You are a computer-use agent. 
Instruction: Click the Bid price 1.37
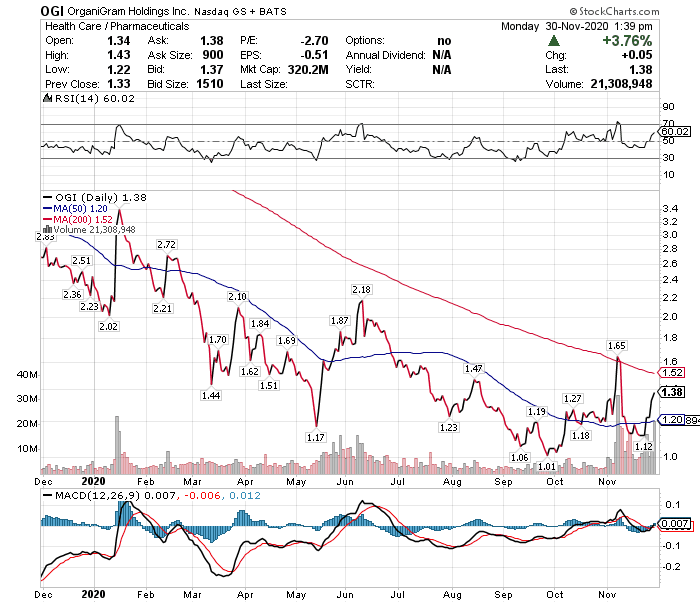pos(212,70)
